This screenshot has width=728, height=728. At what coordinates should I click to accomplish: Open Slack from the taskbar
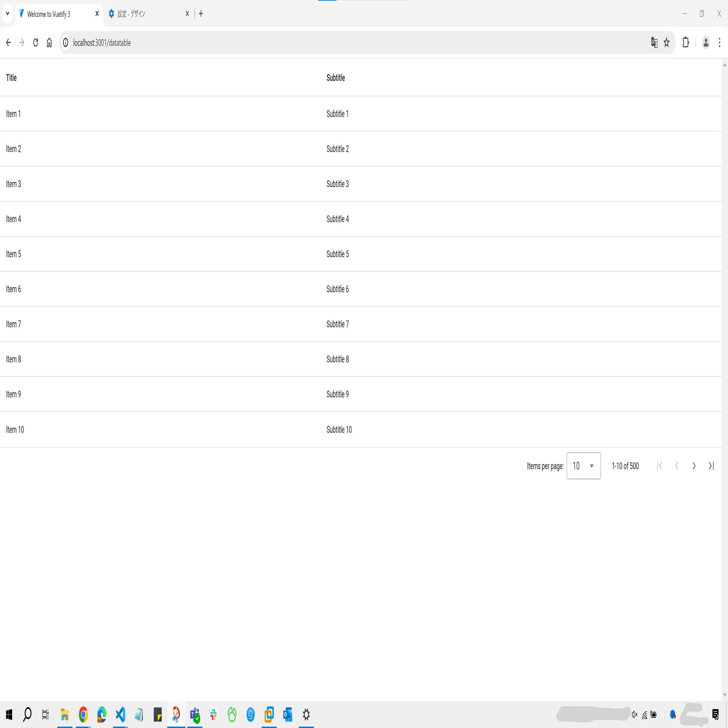coord(214,714)
